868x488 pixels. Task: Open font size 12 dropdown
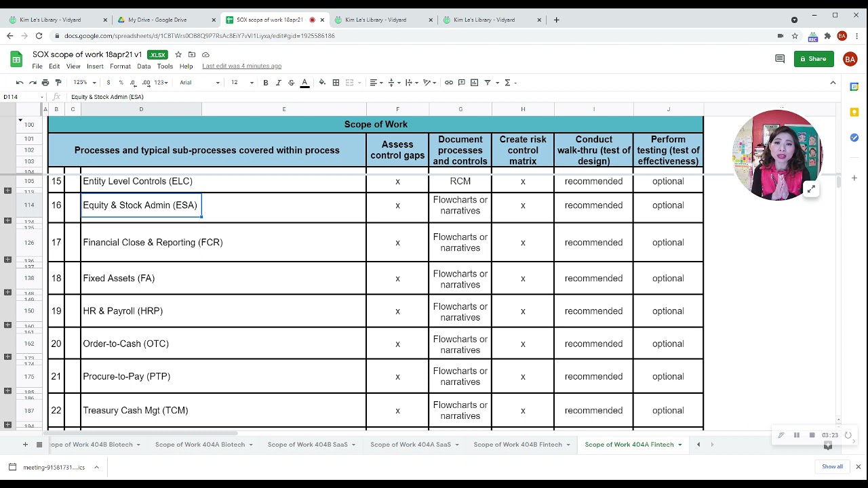pyautogui.click(x=242, y=83)
